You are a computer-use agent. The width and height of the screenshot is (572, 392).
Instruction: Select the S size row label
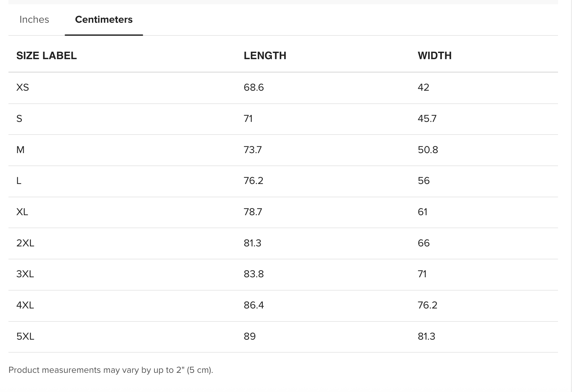click(19, 119)
